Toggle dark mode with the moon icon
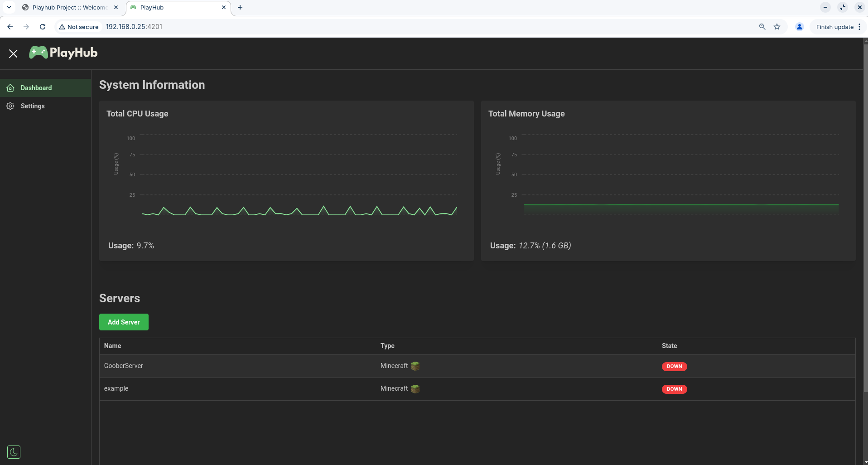 coord(14,452)
